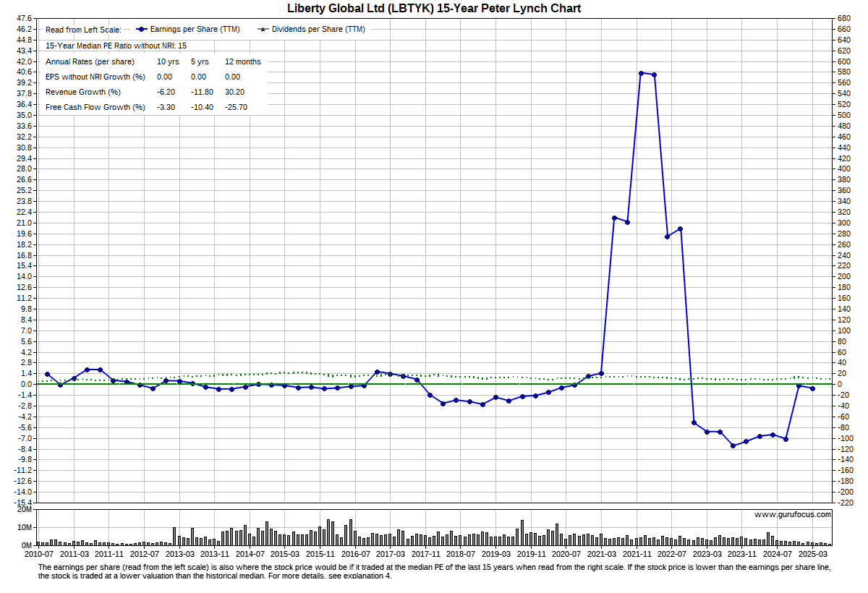Click the right-axis label 680

point(843,18)
